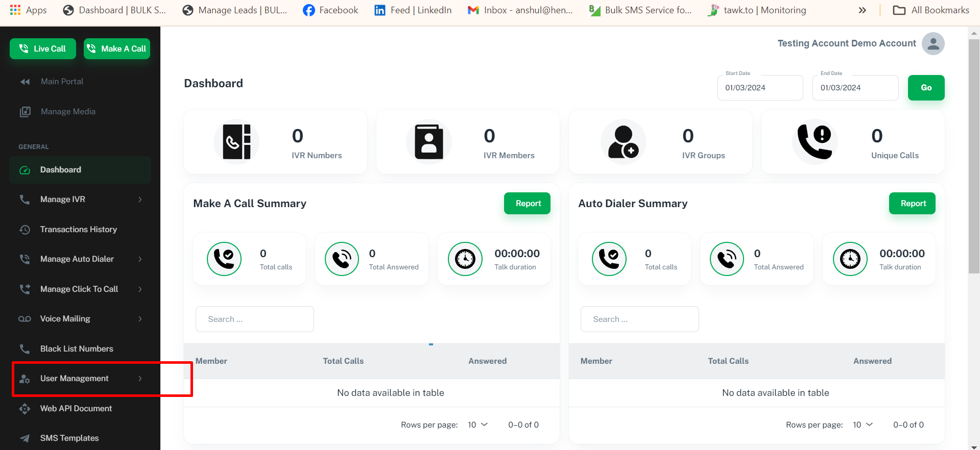
Task: Click the Black List Numbers phone icon
Action: [25, 349]
